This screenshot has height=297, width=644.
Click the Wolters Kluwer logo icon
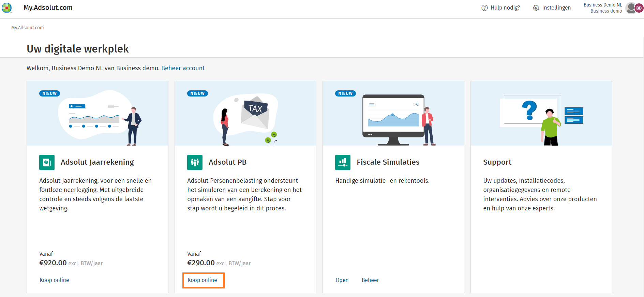(7, 8)
